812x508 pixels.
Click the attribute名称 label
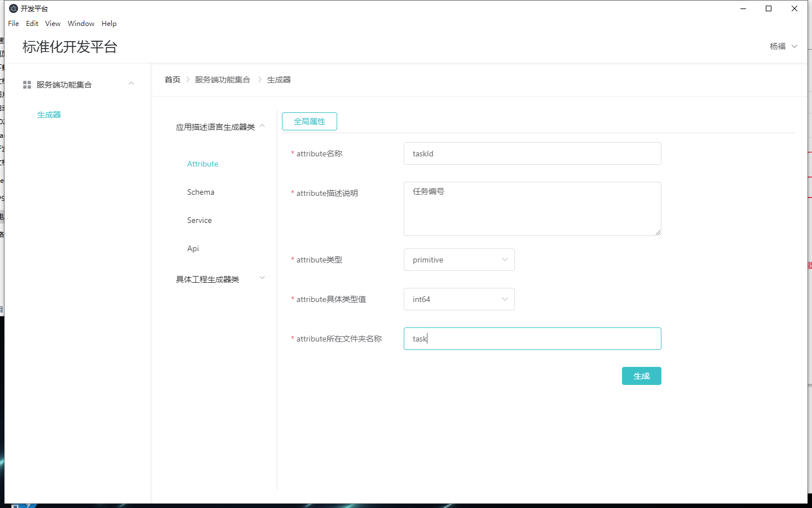pos(319,154)
